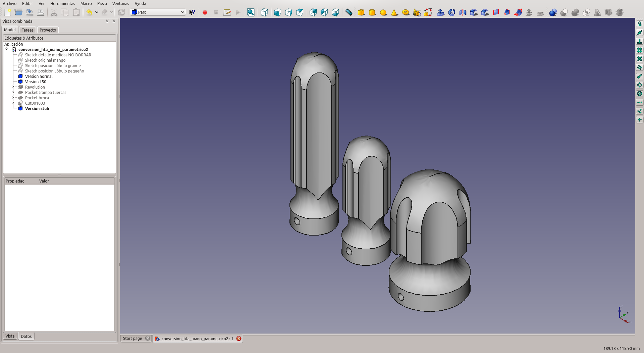
Task: Open the Measure ruler tool
Action: (349, 12)
